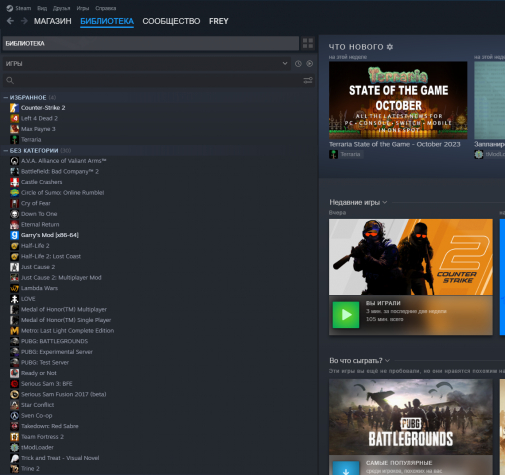Screen dimensions: 505x475
Task: Select A.V.A. Alliance of Valiant Arms
Action: pos(63,161)
